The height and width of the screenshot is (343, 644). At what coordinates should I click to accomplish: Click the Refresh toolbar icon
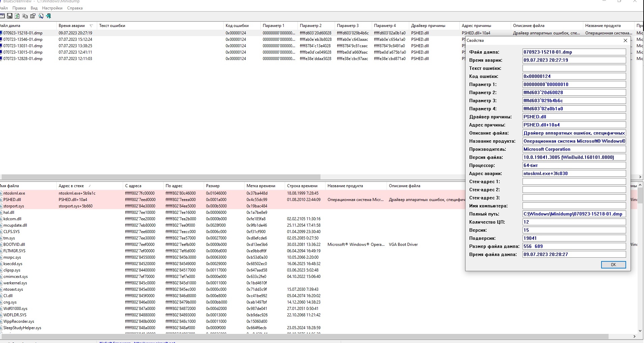pos(17,16)
